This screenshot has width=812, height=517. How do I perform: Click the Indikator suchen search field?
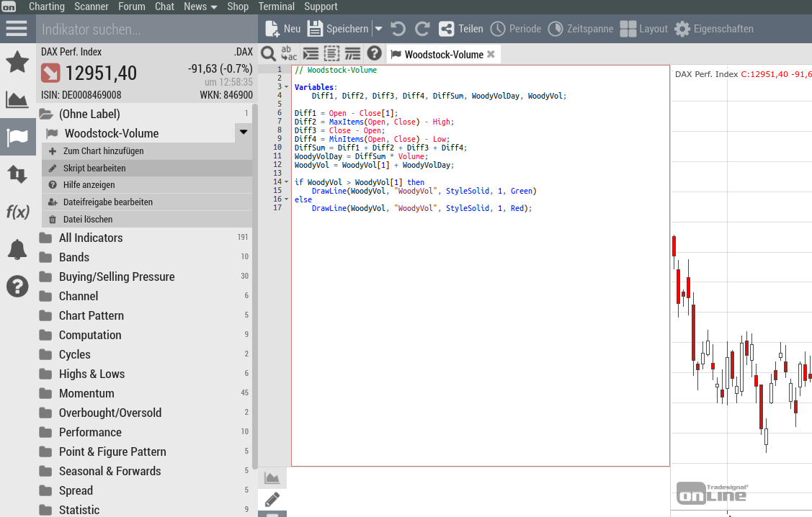pos(144,30)
